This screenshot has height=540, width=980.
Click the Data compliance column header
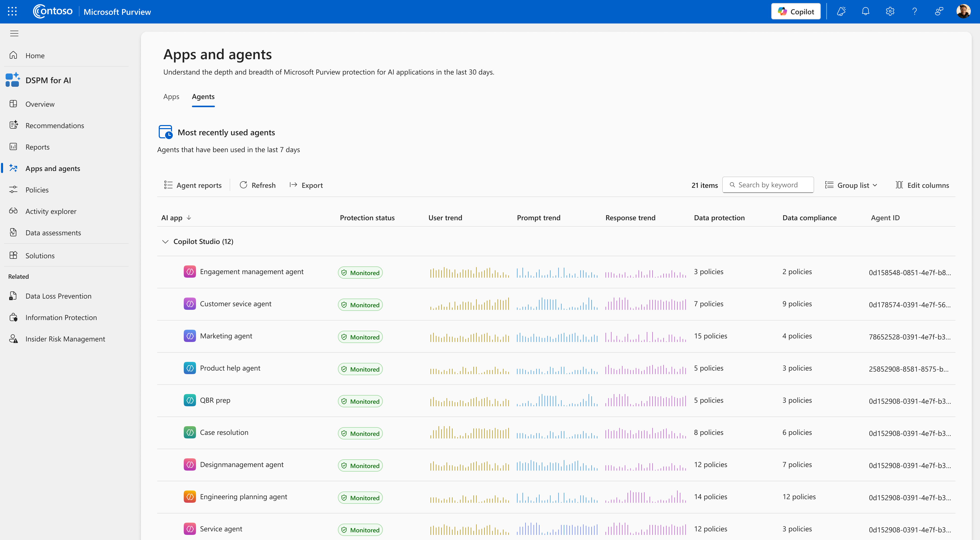tap(809, 218)
